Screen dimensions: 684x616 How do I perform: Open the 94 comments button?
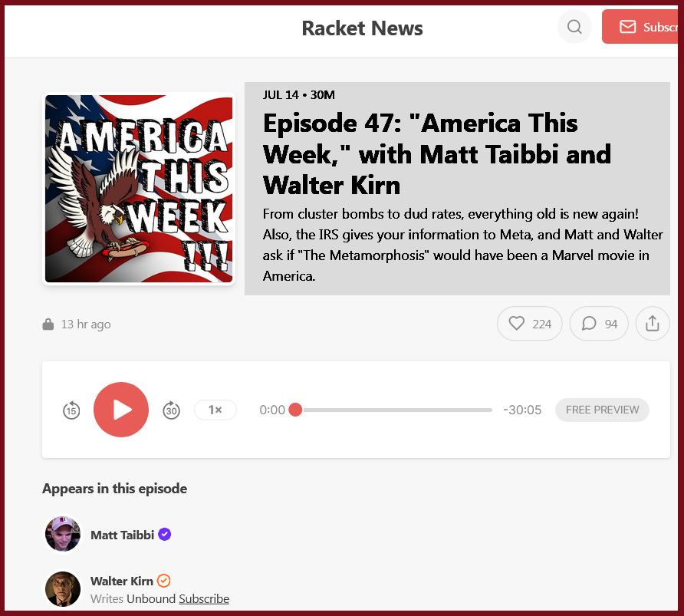coord(599,324)
